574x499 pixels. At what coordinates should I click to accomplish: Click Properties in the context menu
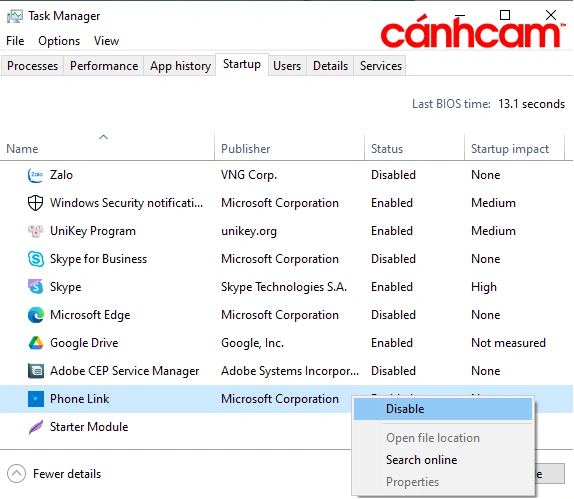[443, 482]
